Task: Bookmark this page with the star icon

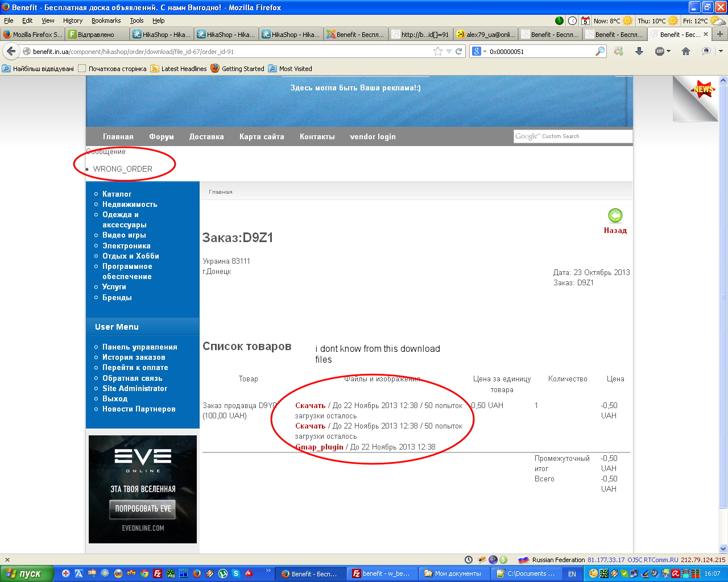Action: tap(438, 51)
